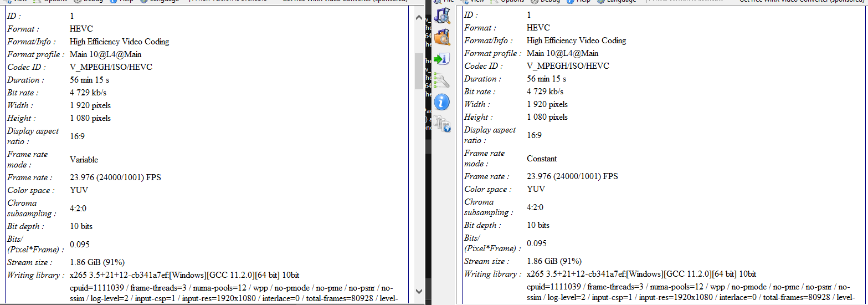Click '56 min 15 s' in right window
Screen dimensions: 868x305
pyautogui.click(x=546, y=79)
